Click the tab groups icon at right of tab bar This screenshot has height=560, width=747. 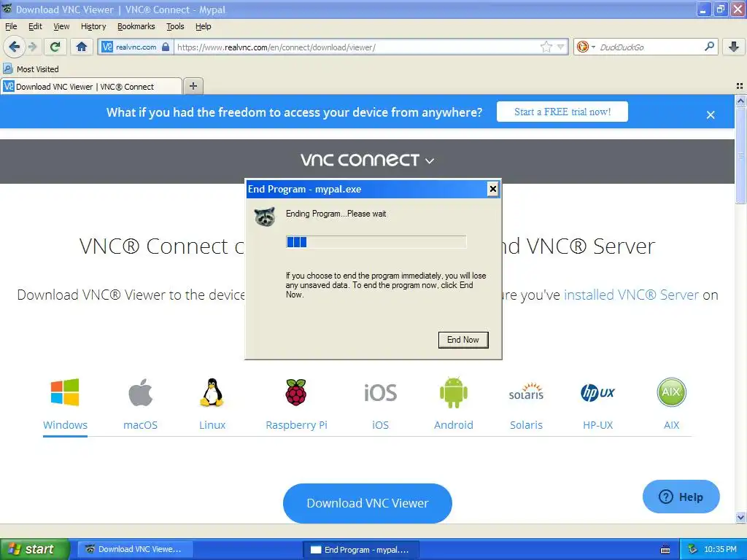pyautogui.click(x=740, y=86)
